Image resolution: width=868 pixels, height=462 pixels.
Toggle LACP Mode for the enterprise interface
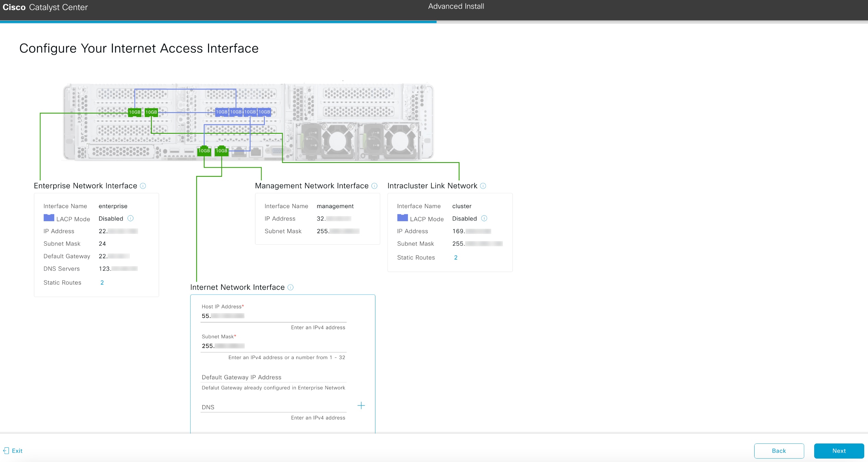tap(50, 217)
